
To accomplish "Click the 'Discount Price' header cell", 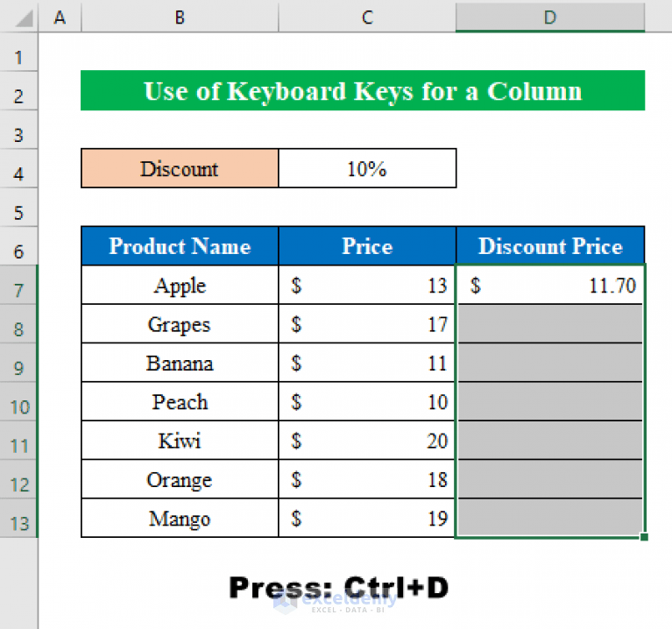I will 550,246.
